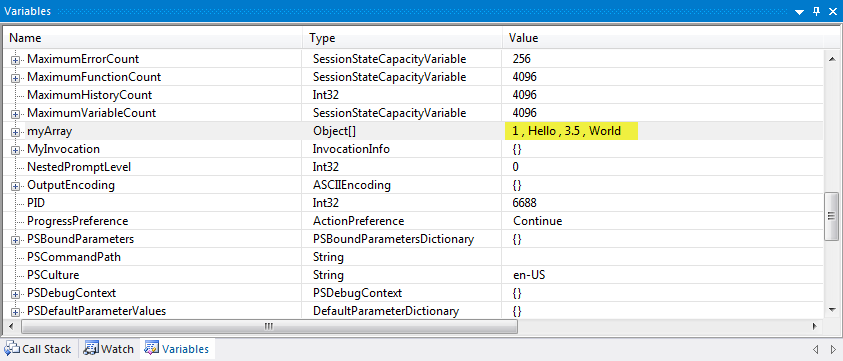Click the vertical scrollbar up arrow
843x361 pixels.
[x=832, y=59]
